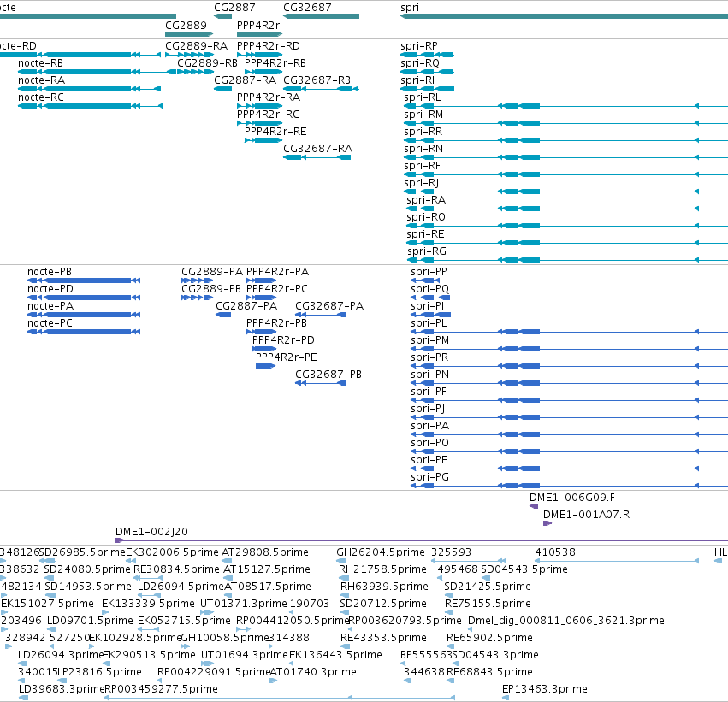The image size is (728, 702).
Task: Select EST EP13463.3prime
Action: (545, 689)
